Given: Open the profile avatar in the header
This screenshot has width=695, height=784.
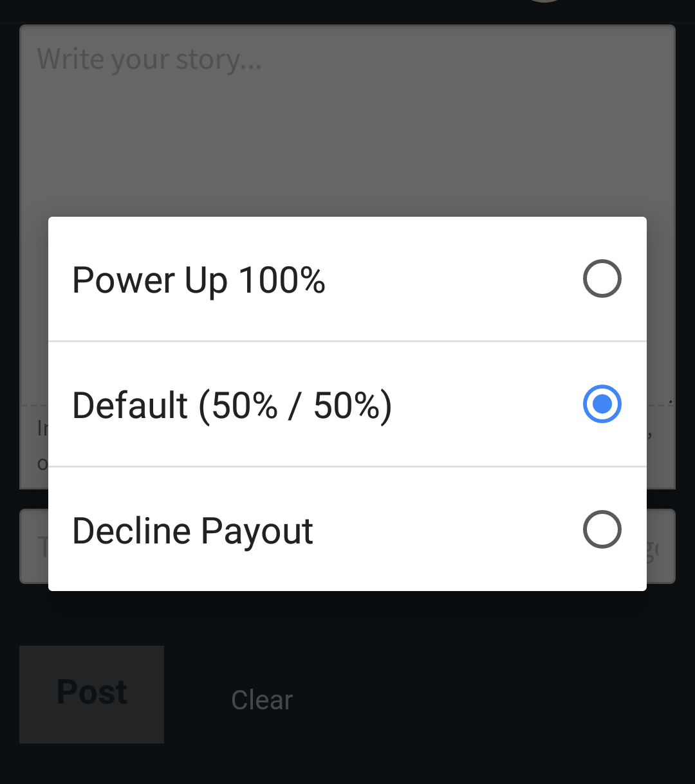Looking at the screenshot, I should [544, 2].
